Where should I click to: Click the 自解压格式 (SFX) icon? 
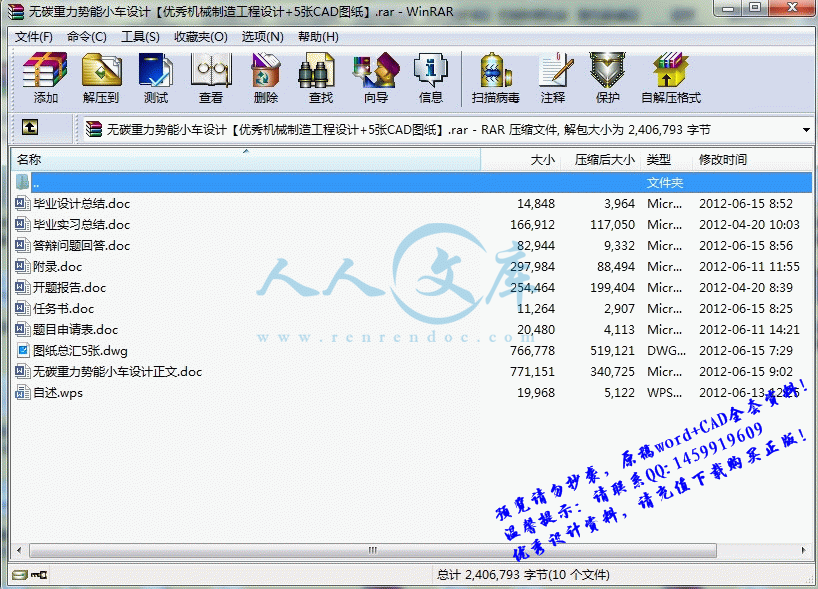671,77
